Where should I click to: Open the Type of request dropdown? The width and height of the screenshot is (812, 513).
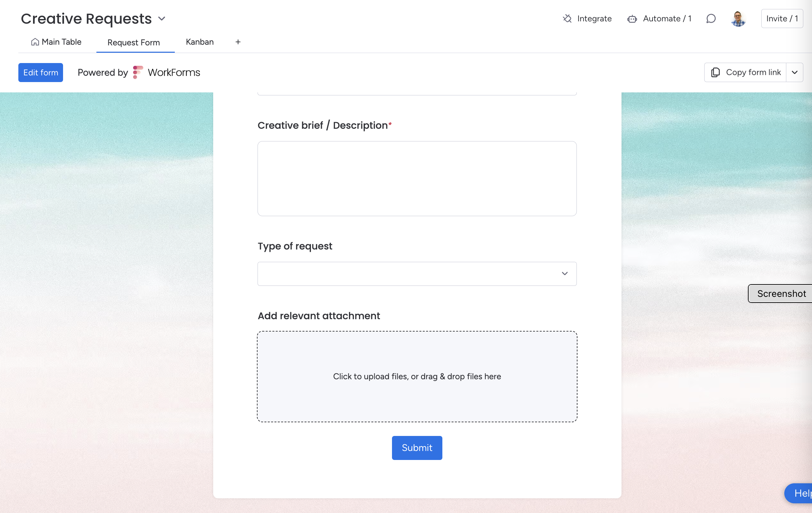coord(417,274)
